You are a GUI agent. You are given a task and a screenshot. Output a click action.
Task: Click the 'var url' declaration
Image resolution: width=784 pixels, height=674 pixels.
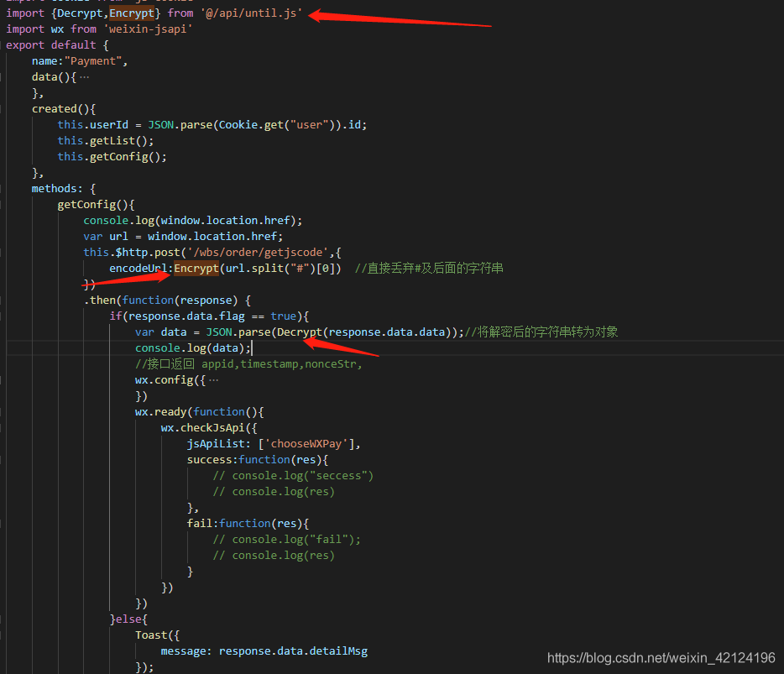point(106,237)
